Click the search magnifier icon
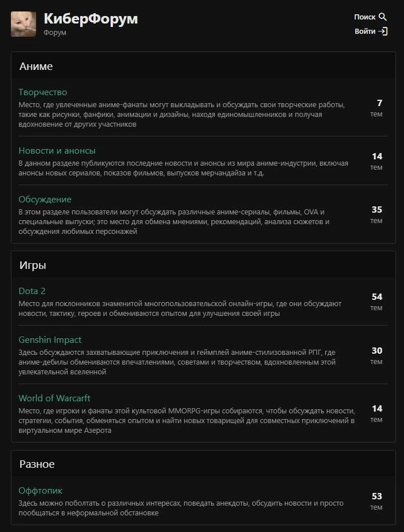This screenshot has height=532, width=404. (383, 17)
